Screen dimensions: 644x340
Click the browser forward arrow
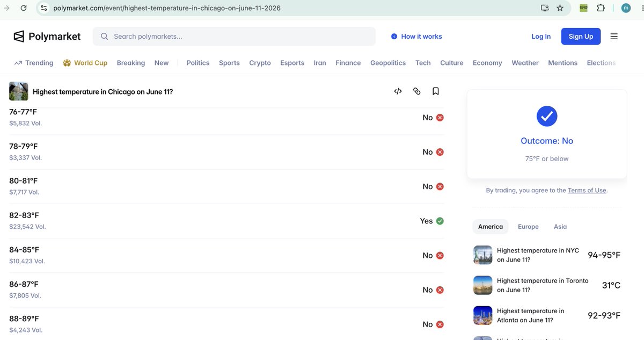pos(7,8)
